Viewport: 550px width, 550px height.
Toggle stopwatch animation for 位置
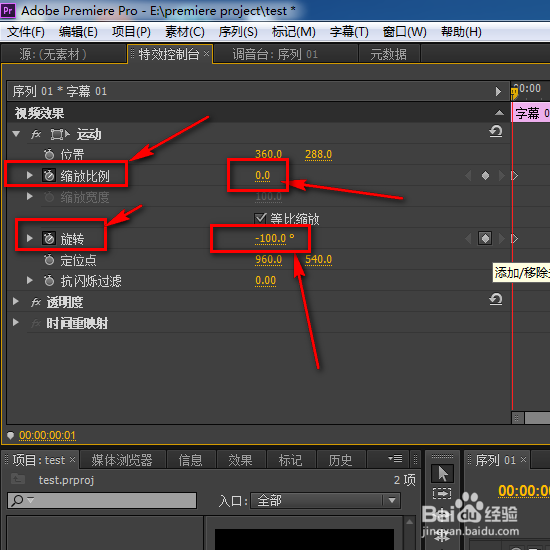pos(49,154)
